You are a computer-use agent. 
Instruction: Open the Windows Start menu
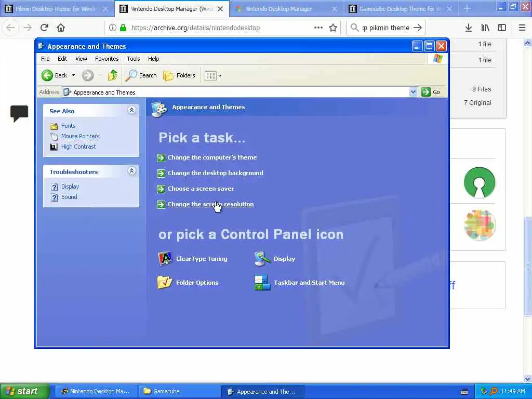(24, 391)
